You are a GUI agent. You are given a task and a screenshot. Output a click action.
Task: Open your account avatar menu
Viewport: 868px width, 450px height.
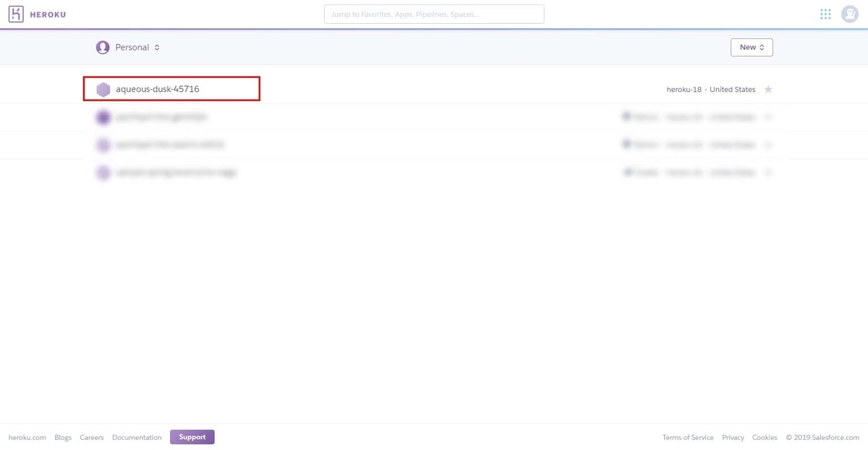[850, 14]
